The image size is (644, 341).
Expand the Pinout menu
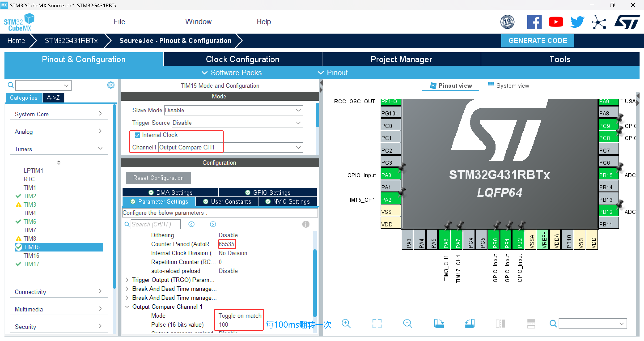pos(333,72)
